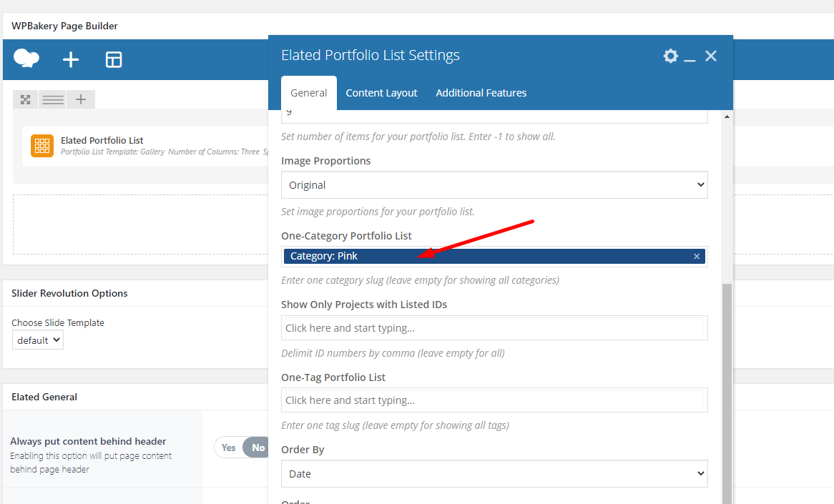This screenshot has height=504, width=834.
Task: Open the Choose Slide Template dropdown
Action: tap(38, 340)
